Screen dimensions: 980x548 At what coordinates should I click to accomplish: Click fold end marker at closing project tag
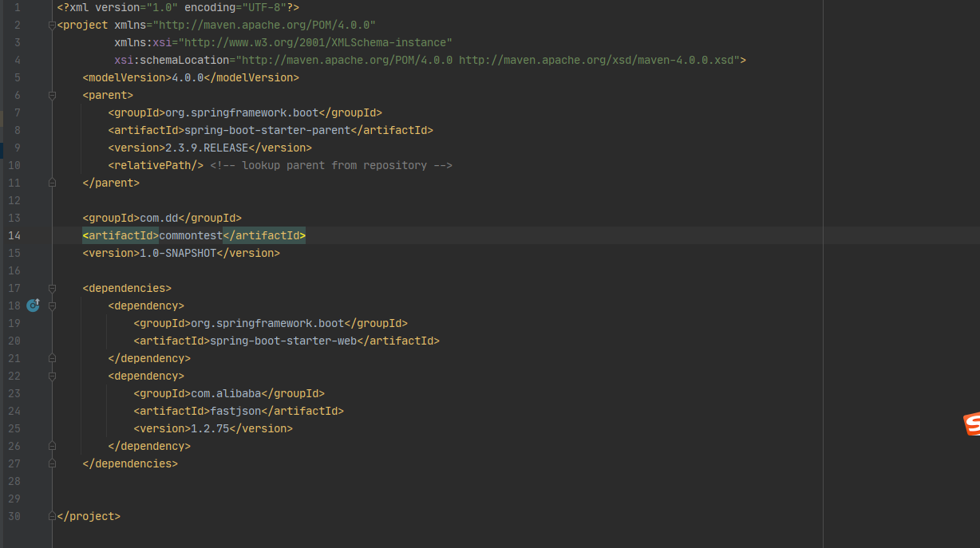53,516
